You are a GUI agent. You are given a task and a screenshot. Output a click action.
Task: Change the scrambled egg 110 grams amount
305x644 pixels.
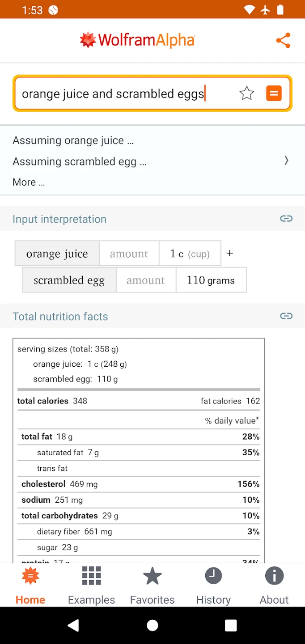pyautogui.click(x=211, y=280)
